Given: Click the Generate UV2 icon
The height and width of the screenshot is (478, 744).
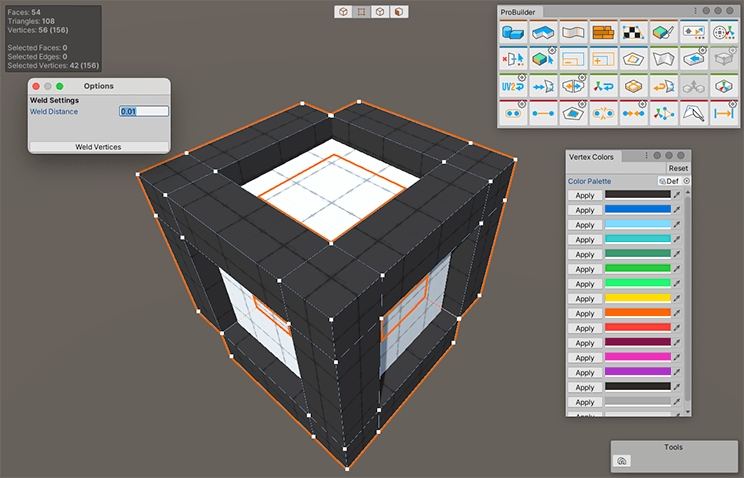Looking at the screenshot, I should click(x=513, y=87).
